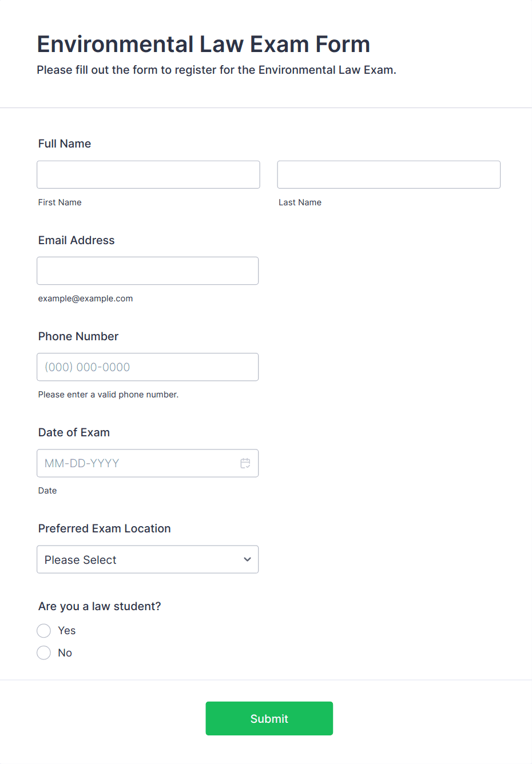Image resolution: width=532 pixels, height=764 pixels.
Task: Open the calendar picker icon
Action: coord(245,463)
